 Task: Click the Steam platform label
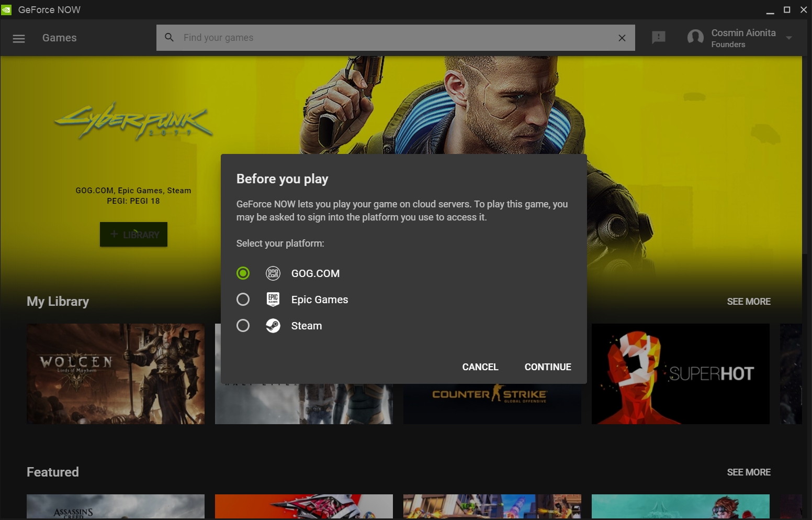tap(307, 326)
